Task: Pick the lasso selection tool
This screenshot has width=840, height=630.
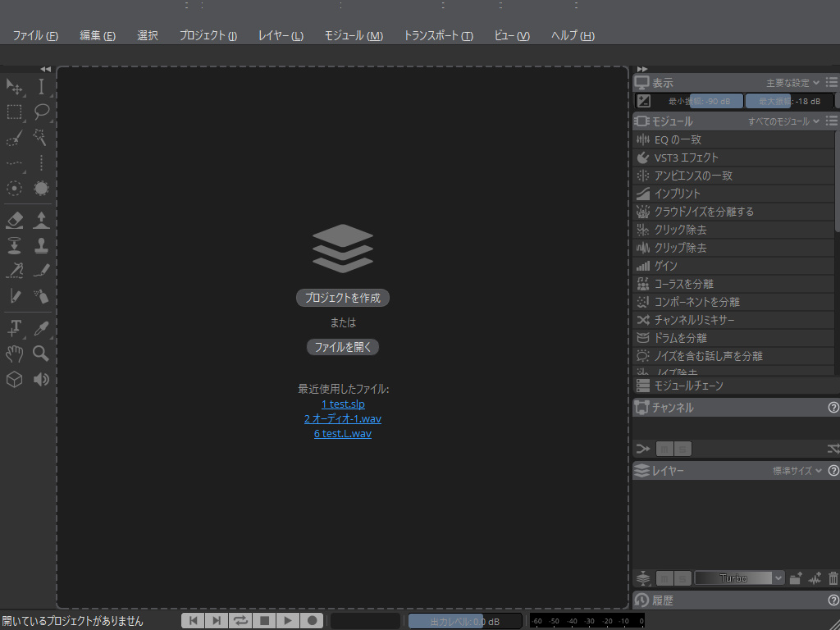Action: 41,112
